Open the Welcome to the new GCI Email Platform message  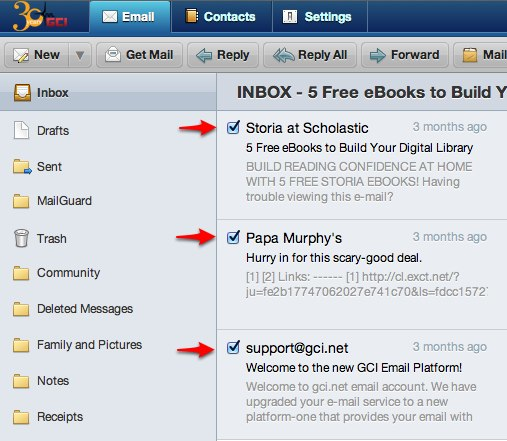(x=354, y=368)
